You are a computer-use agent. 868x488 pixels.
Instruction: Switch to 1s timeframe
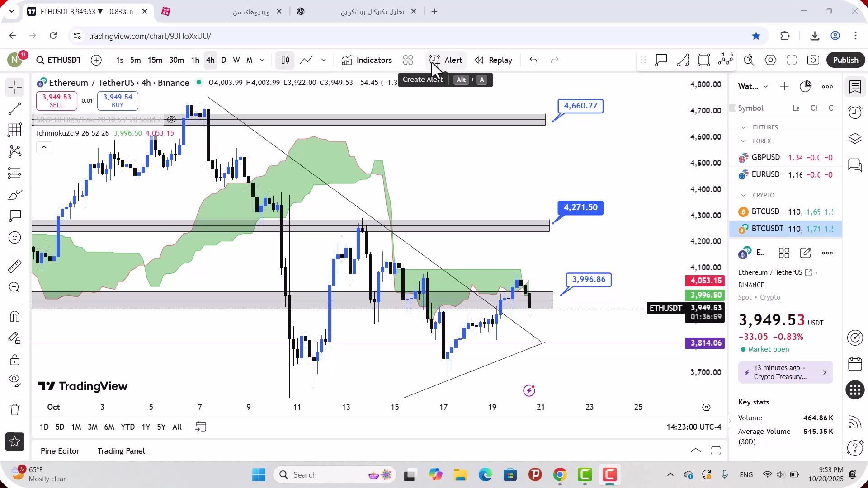tap(119, 60)
